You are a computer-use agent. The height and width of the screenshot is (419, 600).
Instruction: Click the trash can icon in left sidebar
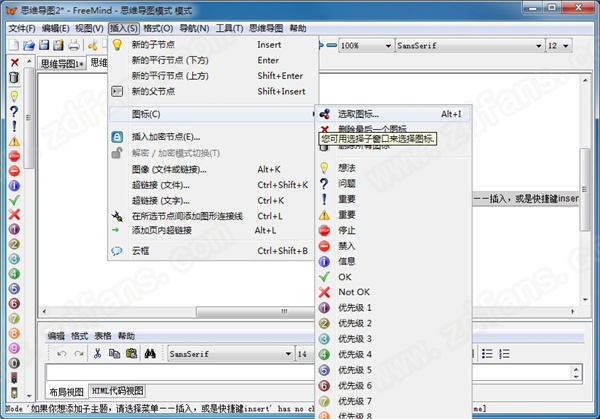click(x=14, y=77)
